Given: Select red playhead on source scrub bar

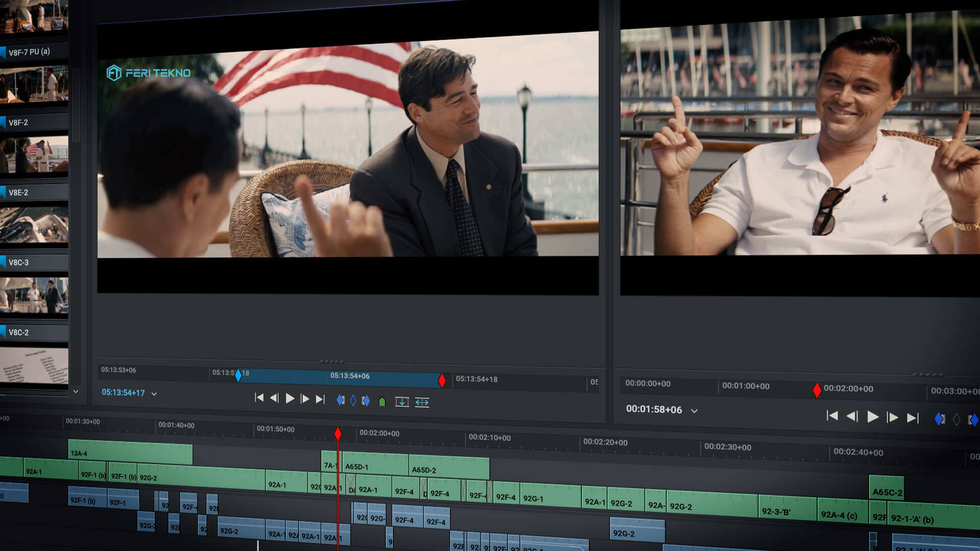Looking at the screenshot, I should (x=442, y=380).
